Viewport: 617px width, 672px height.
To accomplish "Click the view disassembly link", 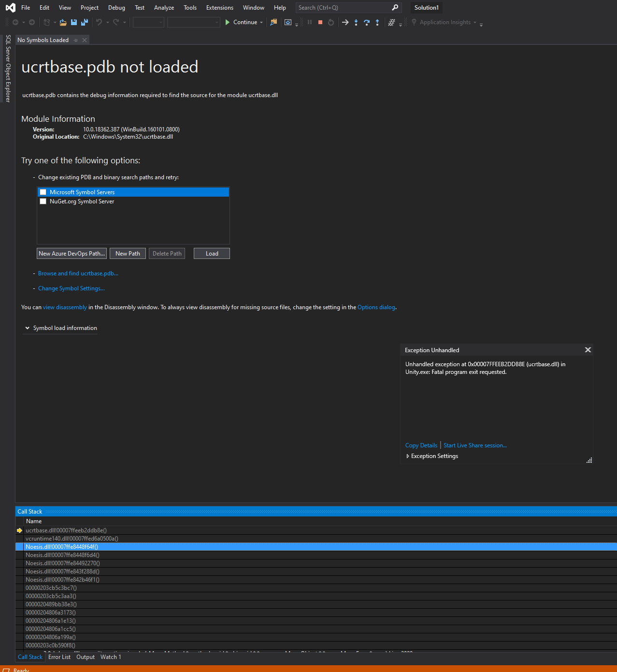I will [x=65, y=307].
